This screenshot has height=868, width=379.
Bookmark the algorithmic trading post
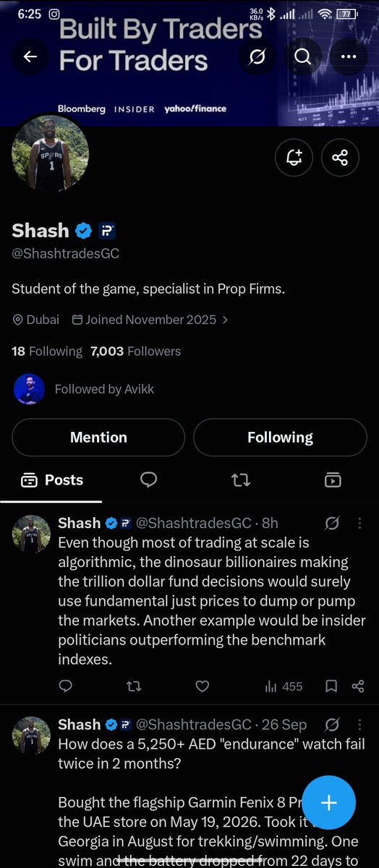point(331,686)
